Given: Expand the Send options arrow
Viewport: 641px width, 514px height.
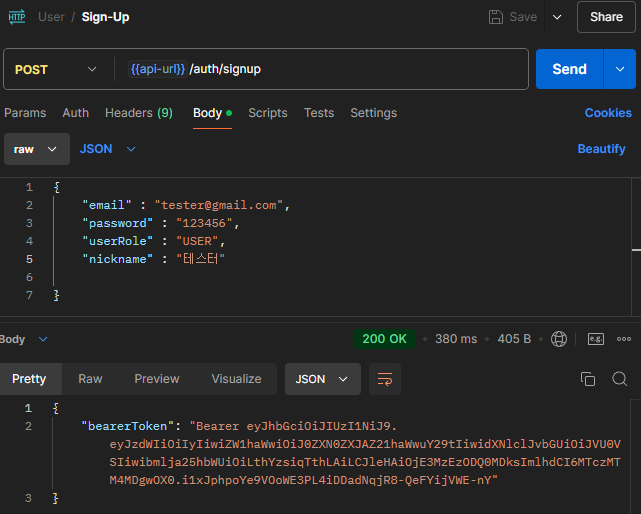Looking at the screenshot, I should click(620, 69).
